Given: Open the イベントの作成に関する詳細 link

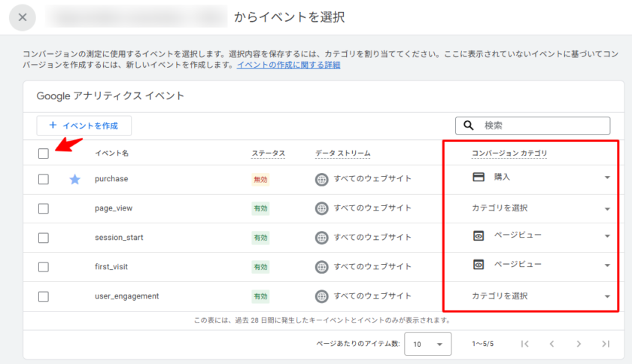Looking at the screenshot, I should [288, 65].
